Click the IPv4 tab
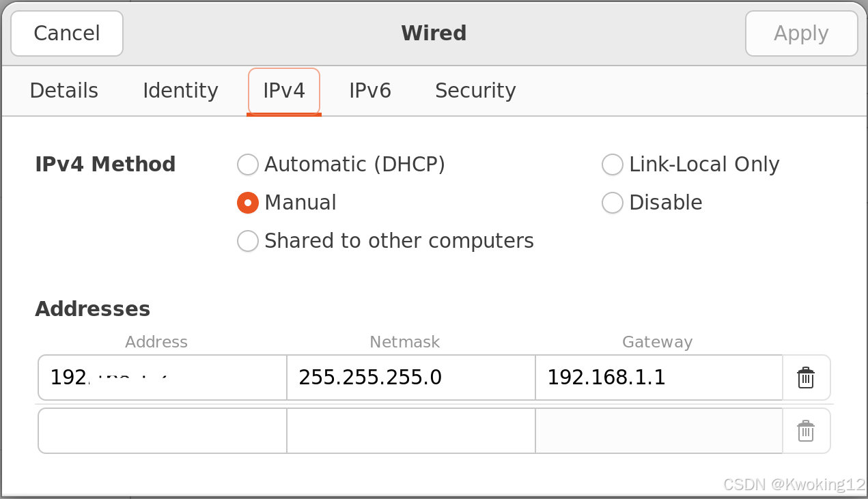 (x=284, y=91)
